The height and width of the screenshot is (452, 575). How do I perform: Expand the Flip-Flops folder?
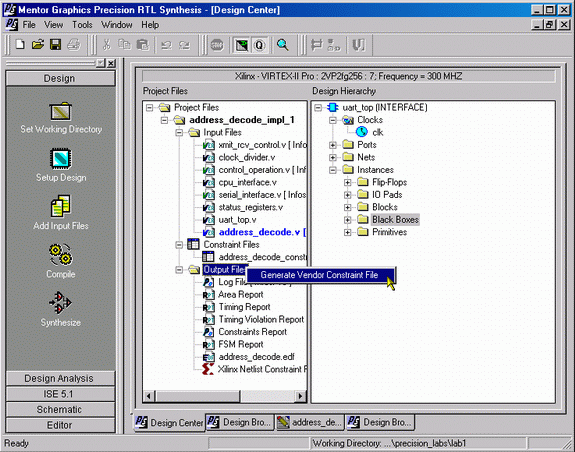[x=348, y=182]
